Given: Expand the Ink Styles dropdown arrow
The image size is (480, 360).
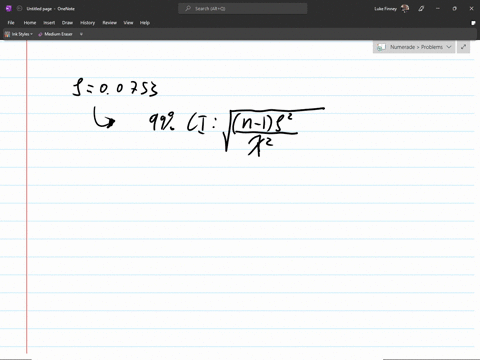Looking at the screenshot, I should (31, 34).
